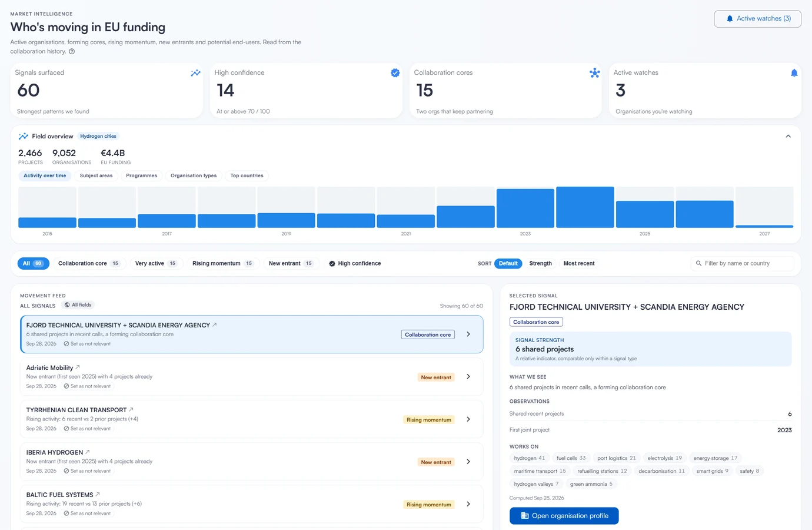Open the All fields selector
The height and width of the screenshot is (530, 812).
(x=78, y=305)
